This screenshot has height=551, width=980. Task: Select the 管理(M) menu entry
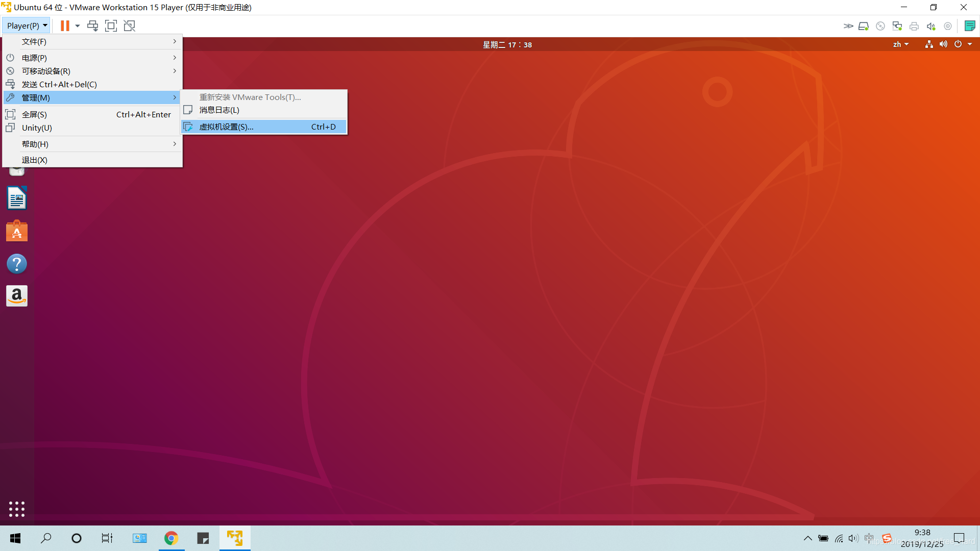pyautogui.click(x=92, y=97)
